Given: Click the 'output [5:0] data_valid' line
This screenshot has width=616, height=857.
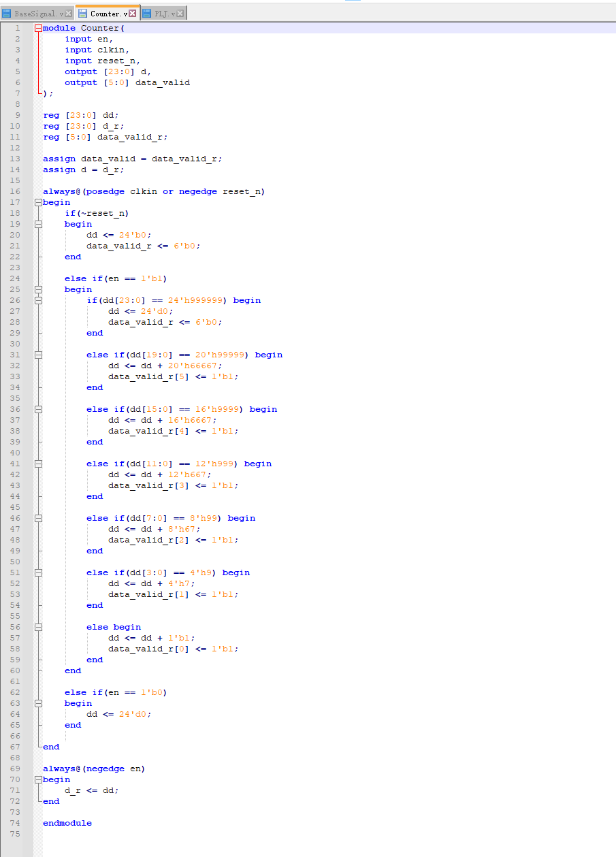Looking at the screenshot, I should [x=127, y=82].
